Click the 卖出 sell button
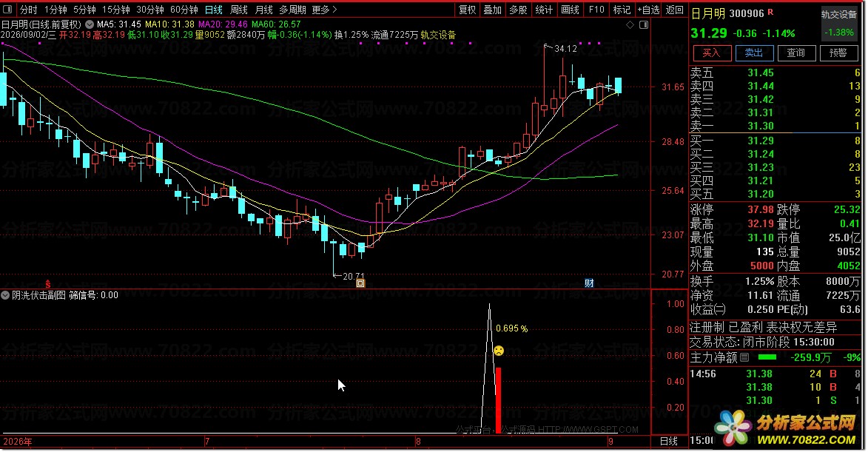The image size is (868, 452). [753, 53]
